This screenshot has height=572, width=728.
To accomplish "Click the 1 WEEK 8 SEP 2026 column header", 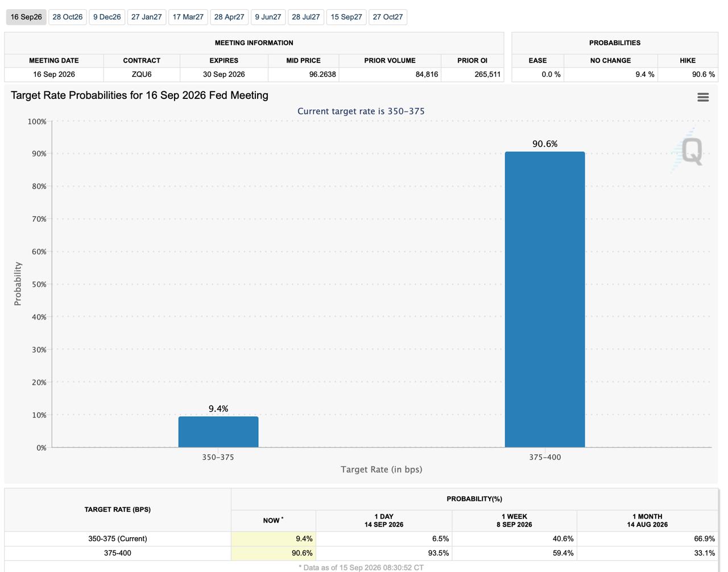I will pyautogui.click(x=514, y=520).
